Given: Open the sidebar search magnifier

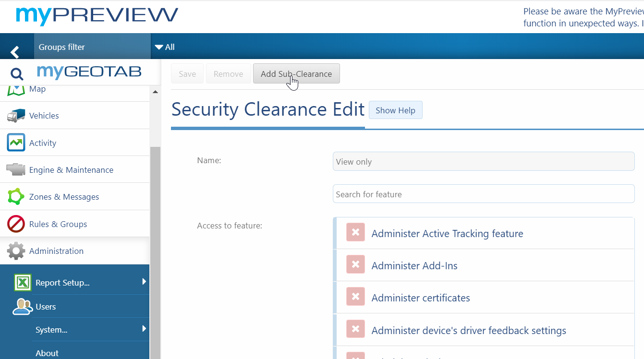Looking at the screenshot, I should [x=16, y=72].
